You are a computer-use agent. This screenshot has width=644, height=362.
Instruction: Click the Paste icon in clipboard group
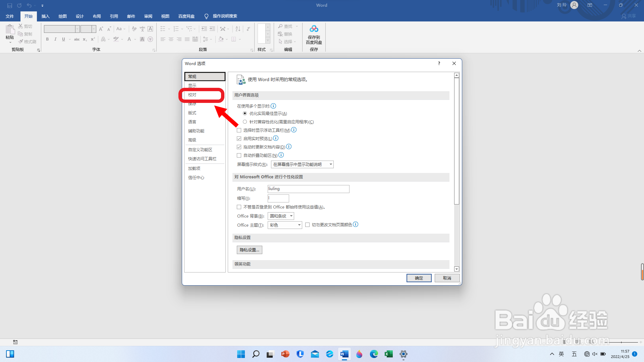click(x=10, y=29)
